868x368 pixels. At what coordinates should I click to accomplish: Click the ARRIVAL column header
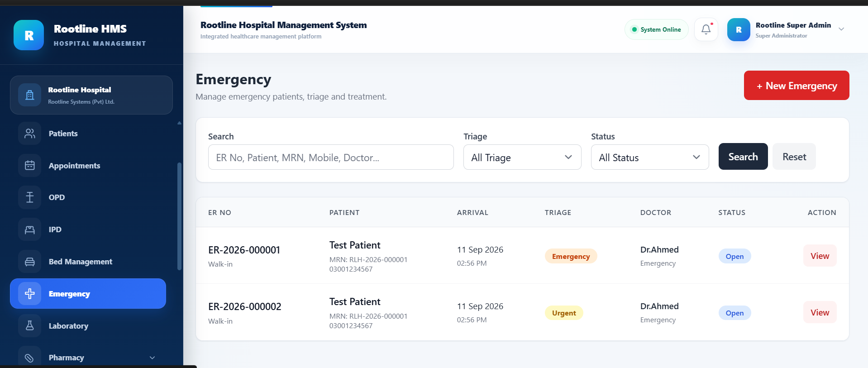click(472, 212)
